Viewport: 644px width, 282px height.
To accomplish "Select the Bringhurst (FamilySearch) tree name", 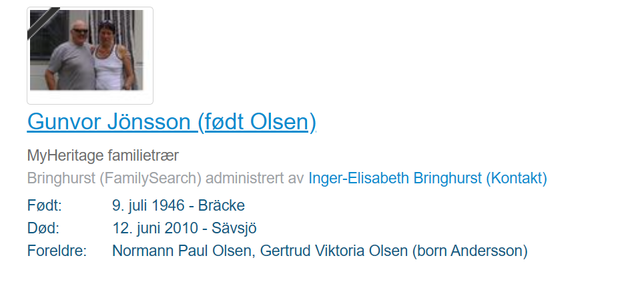I will coord(114,178).
